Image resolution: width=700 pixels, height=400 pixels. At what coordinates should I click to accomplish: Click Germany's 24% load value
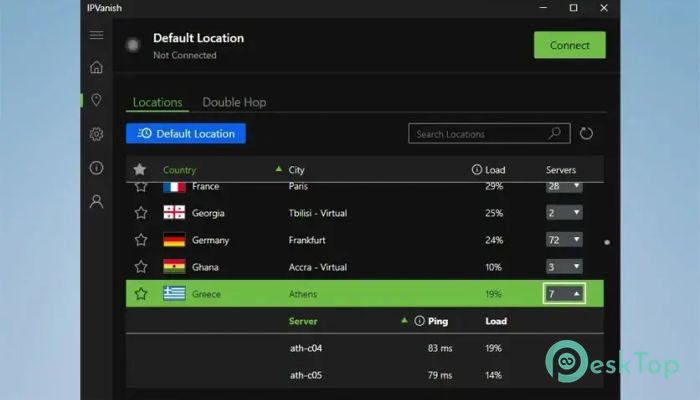pyautogui.click(x=494, y=240)
